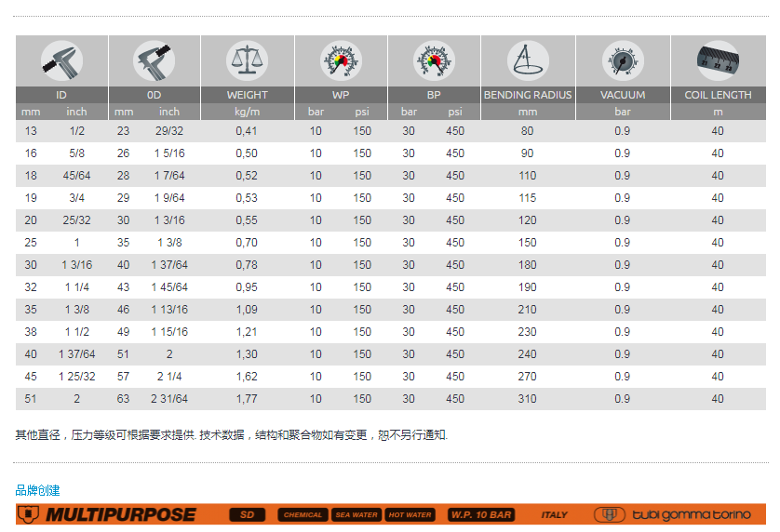Select OD mm value 63
The image size is (780, 532).
click(x=124, y=399)
